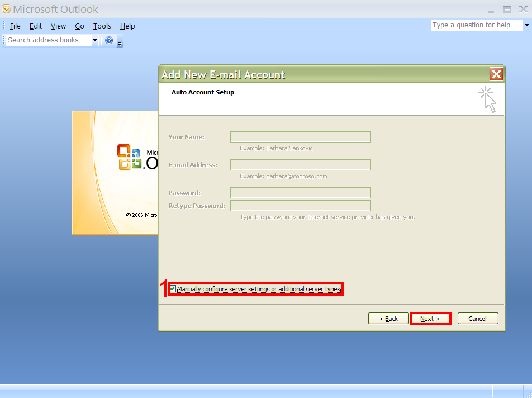Maximize the Microsoft Outlook window
The width and height of the screenshot is (532, 398).
[507, 9]
